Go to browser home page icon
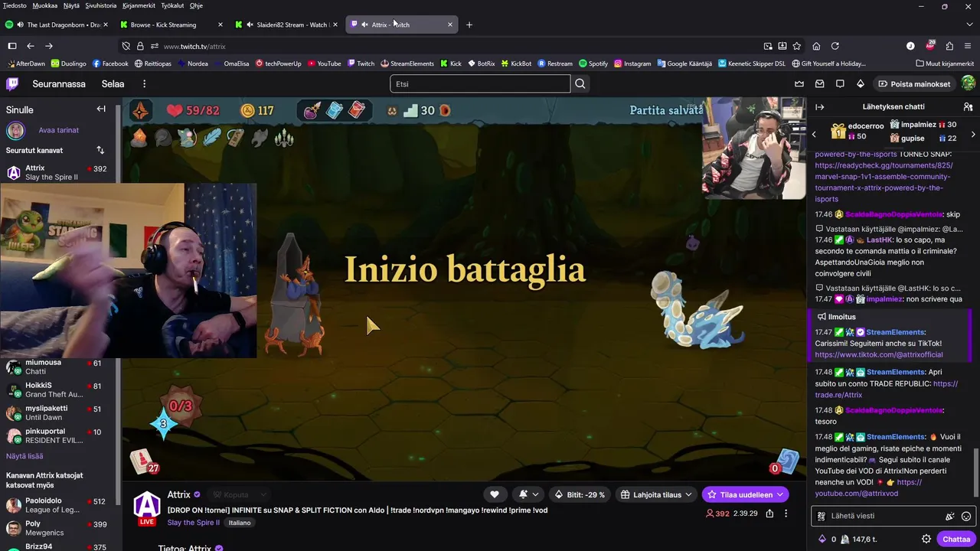This screenshot has height=551, width=980. pos(816,46)
